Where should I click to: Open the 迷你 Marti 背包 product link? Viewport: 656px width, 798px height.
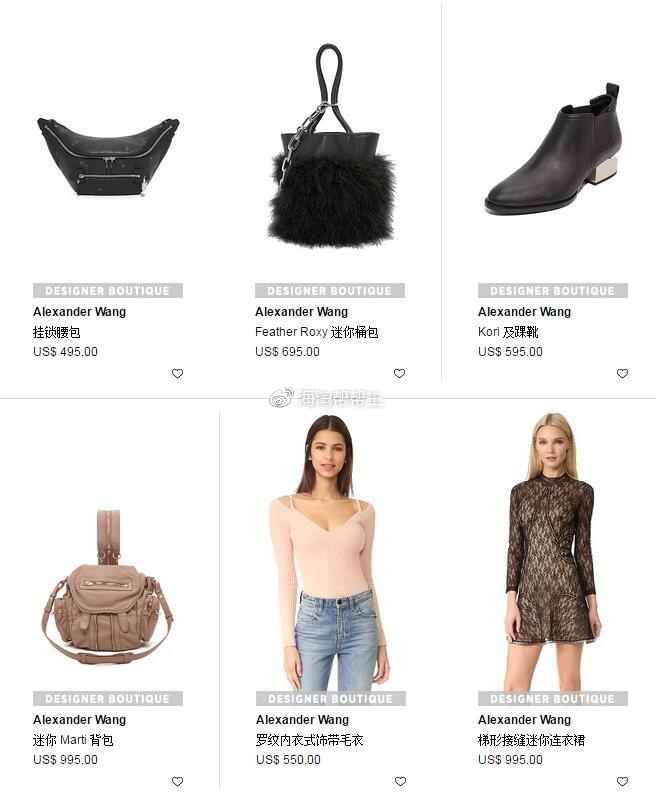tap(73, 740)
